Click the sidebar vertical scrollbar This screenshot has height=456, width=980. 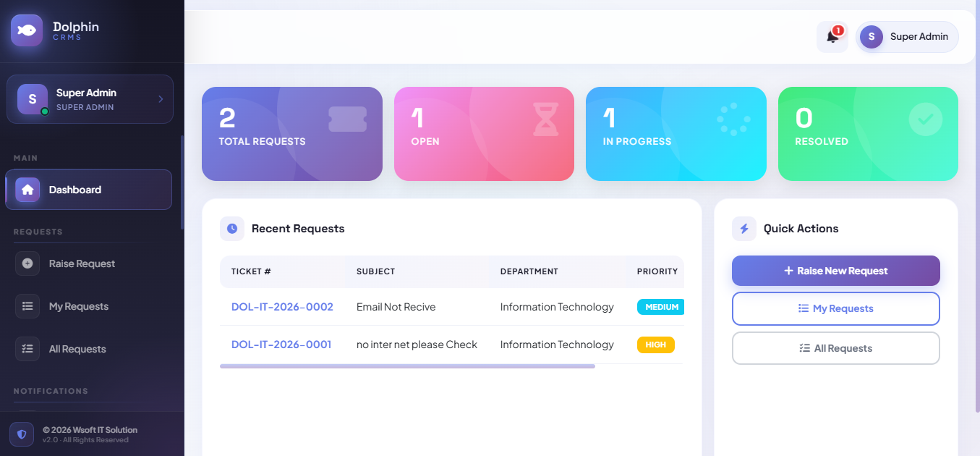tap(182, 182)
